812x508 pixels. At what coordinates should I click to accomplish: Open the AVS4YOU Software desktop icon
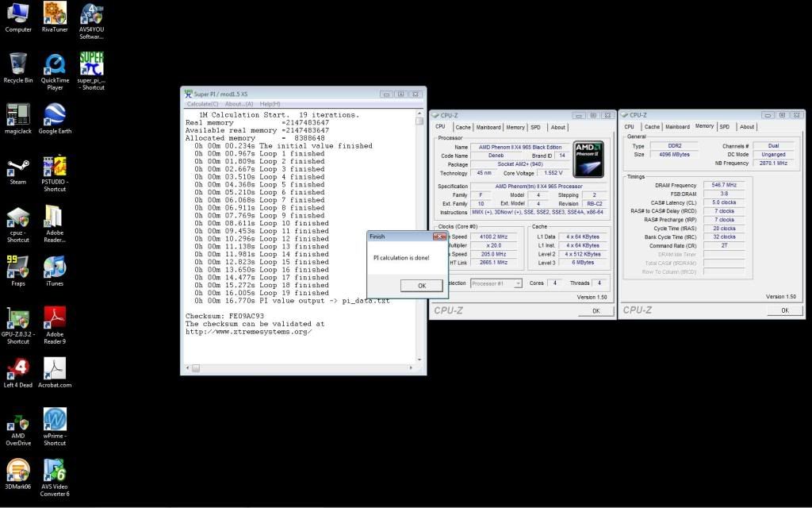coord(91,21)
